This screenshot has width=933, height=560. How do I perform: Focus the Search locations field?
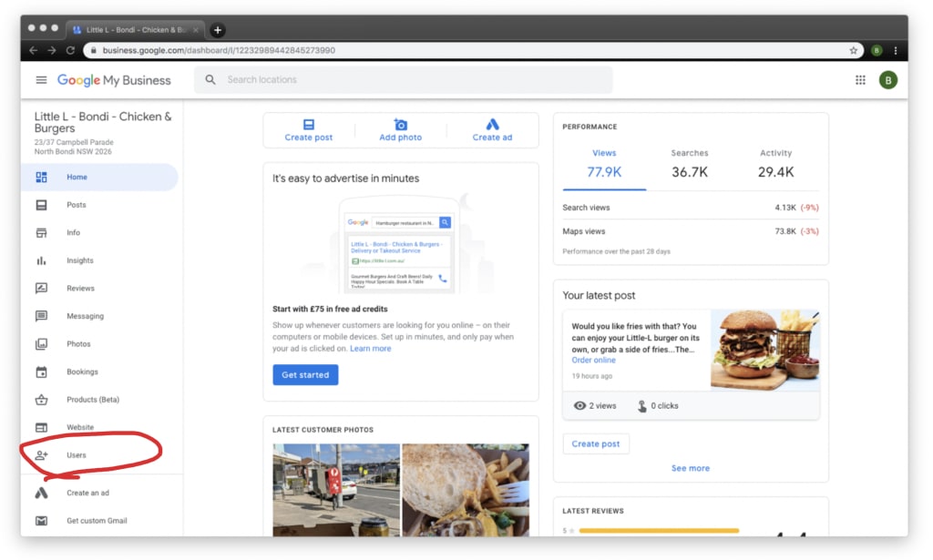tap(403, 79)
